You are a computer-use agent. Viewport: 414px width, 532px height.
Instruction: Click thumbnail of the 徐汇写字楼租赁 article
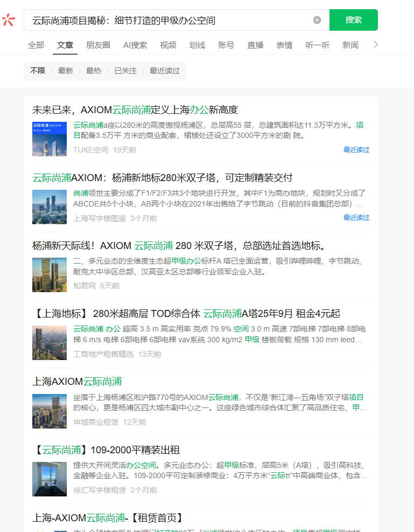[x=50, y=479]
